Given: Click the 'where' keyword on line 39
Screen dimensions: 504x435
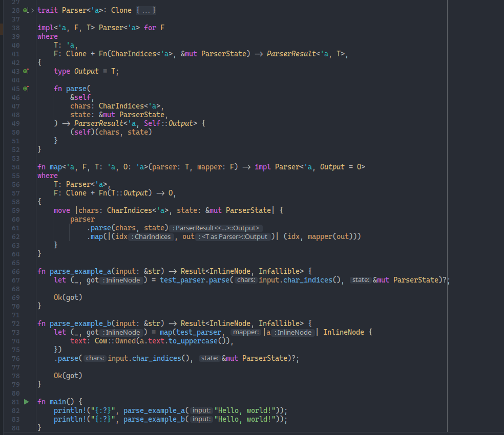Looking at the screenshot, I should pyautogui.click(x=48, y=37).
